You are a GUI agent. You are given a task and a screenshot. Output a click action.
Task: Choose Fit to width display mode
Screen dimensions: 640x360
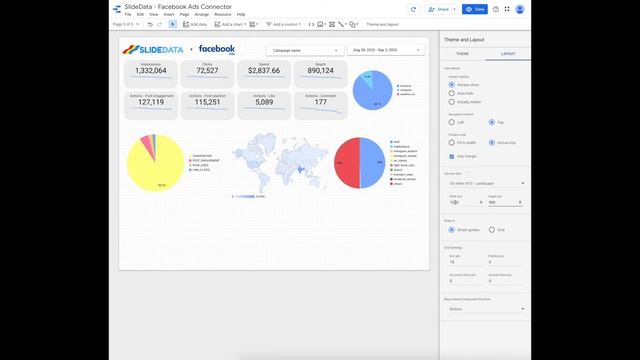451,142
